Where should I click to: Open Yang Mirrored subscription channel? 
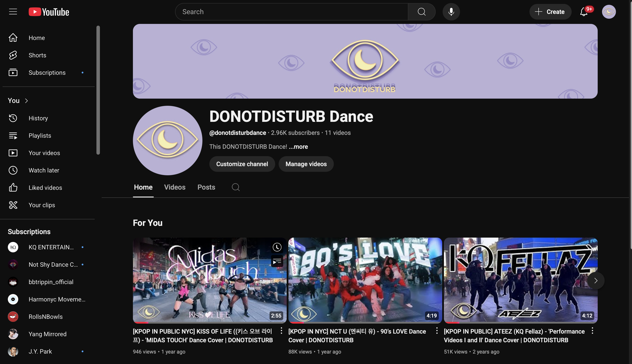[49, 334]
